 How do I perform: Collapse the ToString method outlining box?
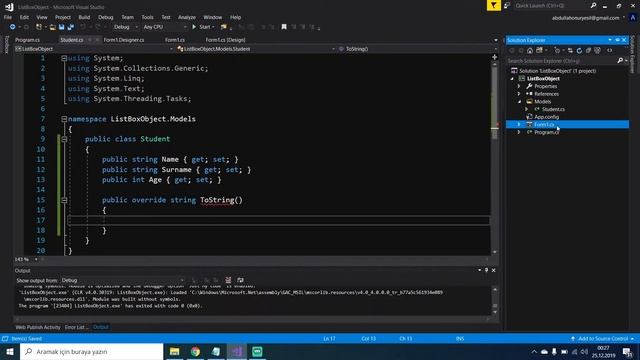click(64, 200)
